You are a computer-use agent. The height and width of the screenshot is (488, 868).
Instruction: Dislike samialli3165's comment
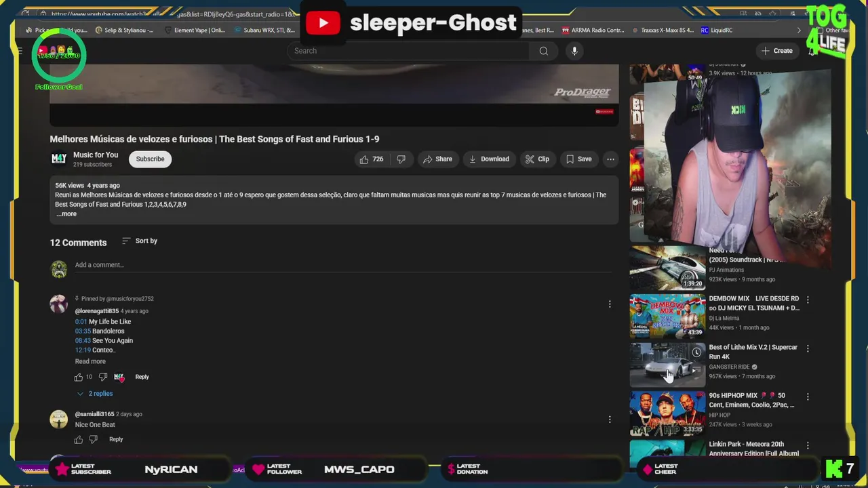tap(94, 439)
